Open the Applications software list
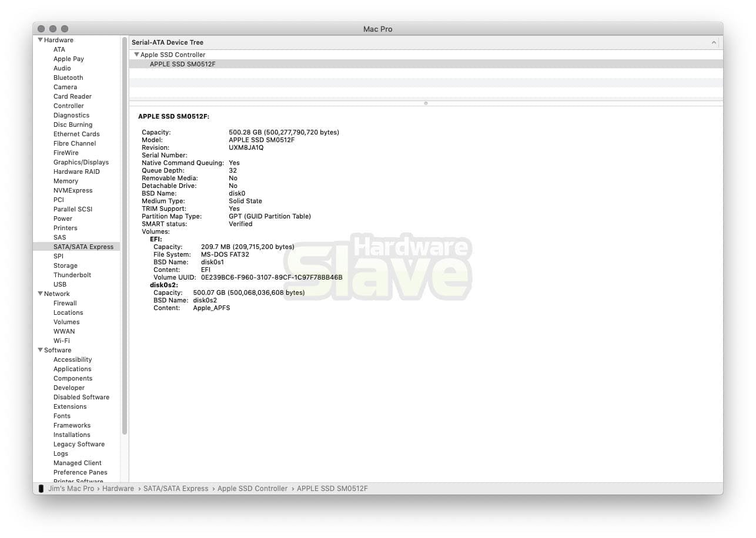 point(72,369)
